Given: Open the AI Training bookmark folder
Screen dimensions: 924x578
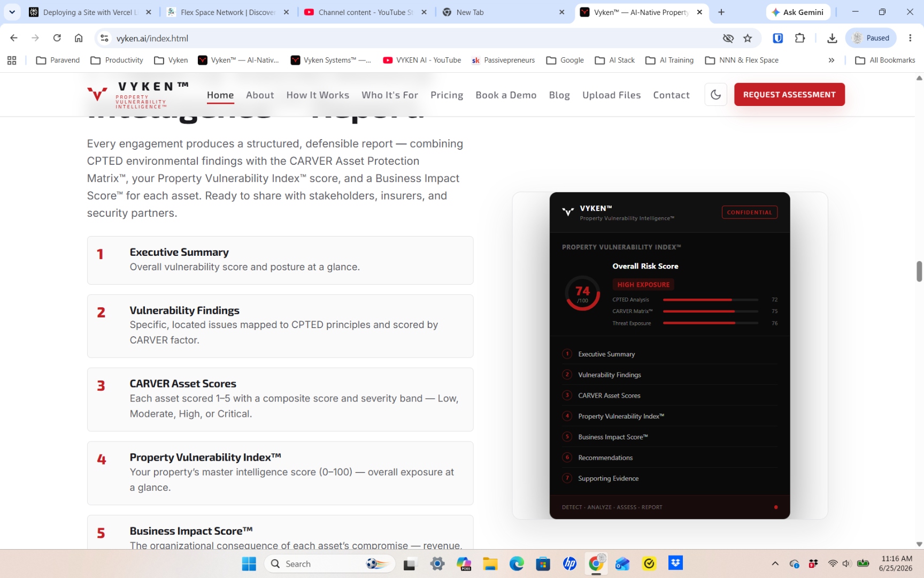Looking at the screenshot, I should click(x=669, y=60).
